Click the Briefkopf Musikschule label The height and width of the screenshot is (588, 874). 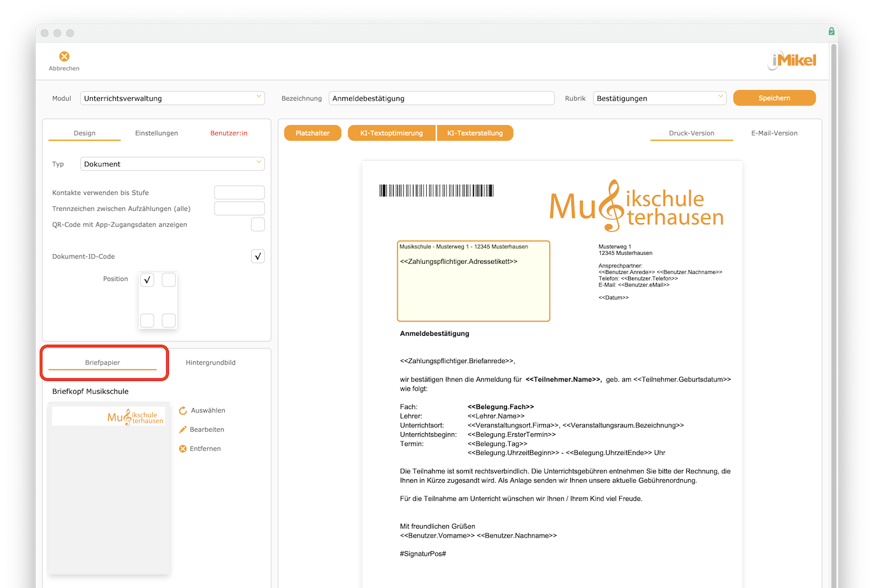coord(90,392)
